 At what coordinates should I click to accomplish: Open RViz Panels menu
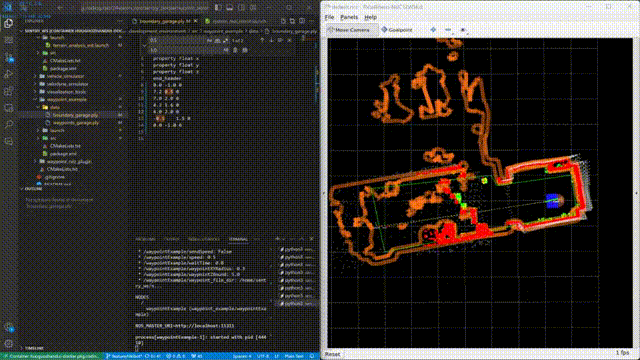coord(349,17)
